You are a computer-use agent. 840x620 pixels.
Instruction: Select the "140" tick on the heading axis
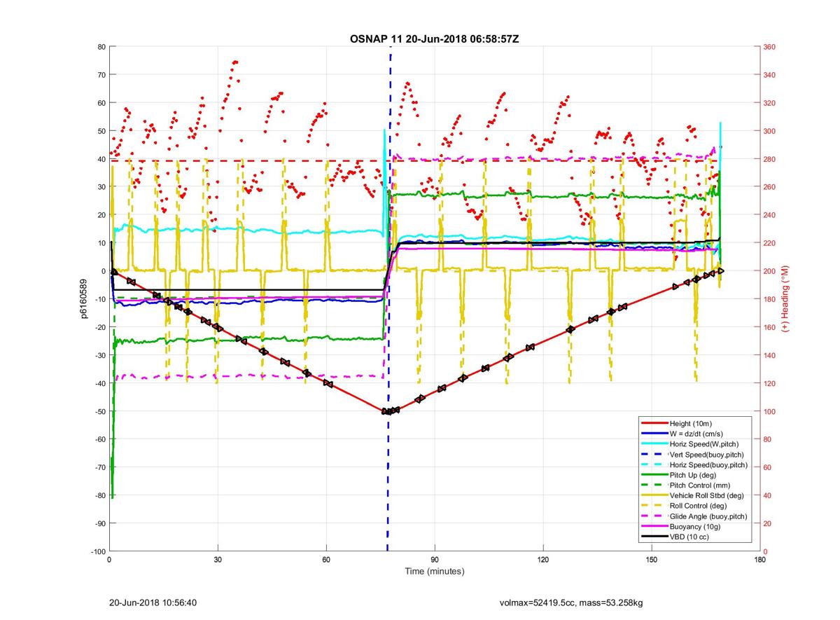(770, 355)
